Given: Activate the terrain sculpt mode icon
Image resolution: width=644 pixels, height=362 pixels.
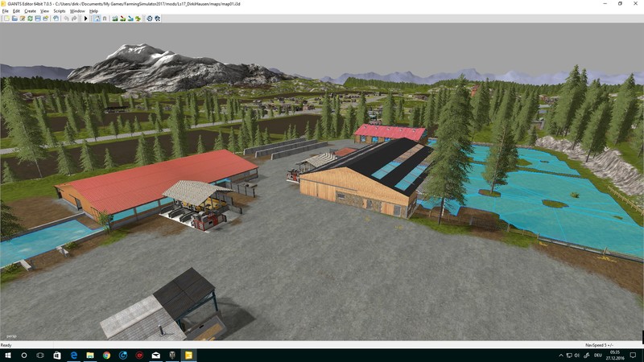Looking at the screenshot, I should coord(116,18).
